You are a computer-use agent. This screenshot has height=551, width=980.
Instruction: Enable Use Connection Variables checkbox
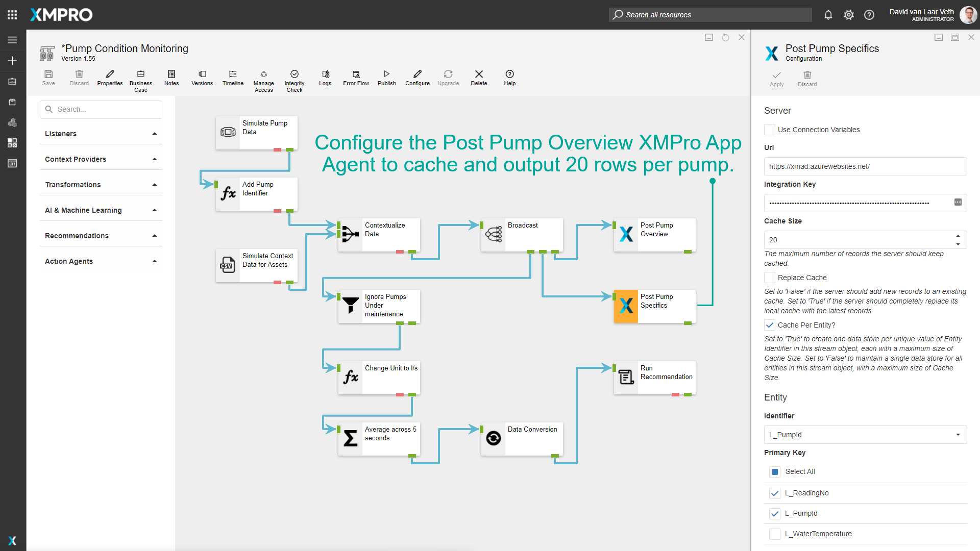pyautogui.click(x=770, y=130)
